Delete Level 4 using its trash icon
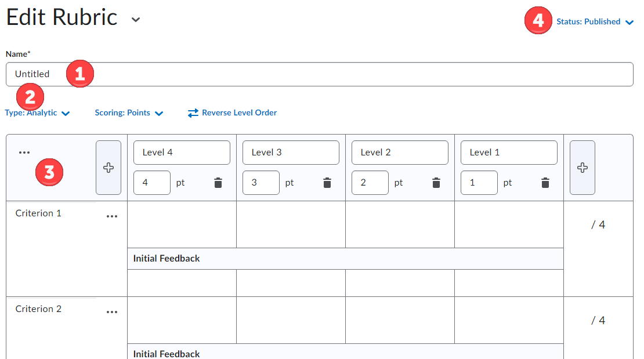Image resolution: width=644 pixels, height=359 pixels. pos(218,183)
